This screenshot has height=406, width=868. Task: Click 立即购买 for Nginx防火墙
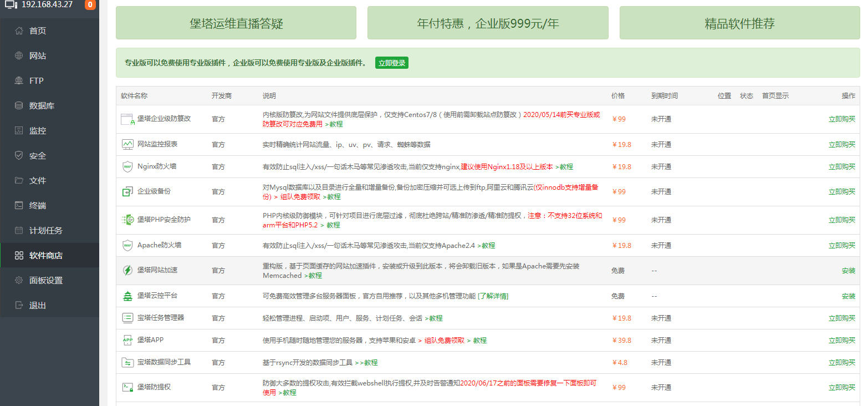pos(842,166)
